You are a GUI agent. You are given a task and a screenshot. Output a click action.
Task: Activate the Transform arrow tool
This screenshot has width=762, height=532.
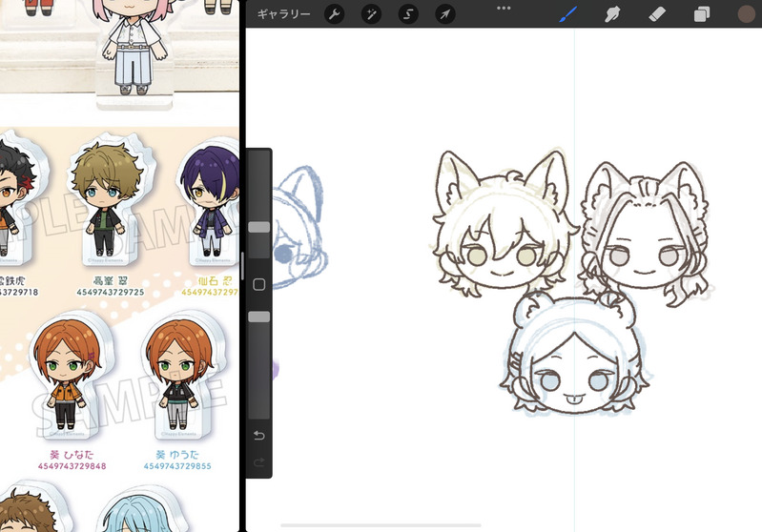click(445, 14)
